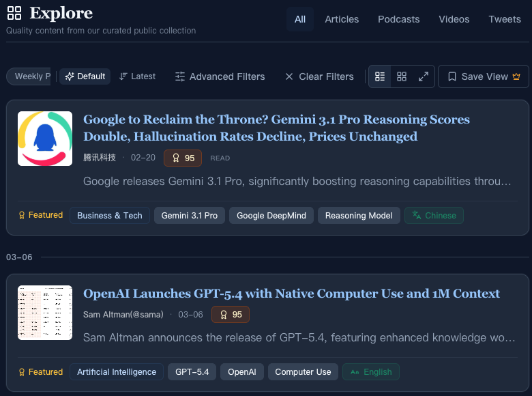The image size is (532, 396).
Task: Click the Tencent penguin article thumbnail
Action: click(x=45, y=139)
